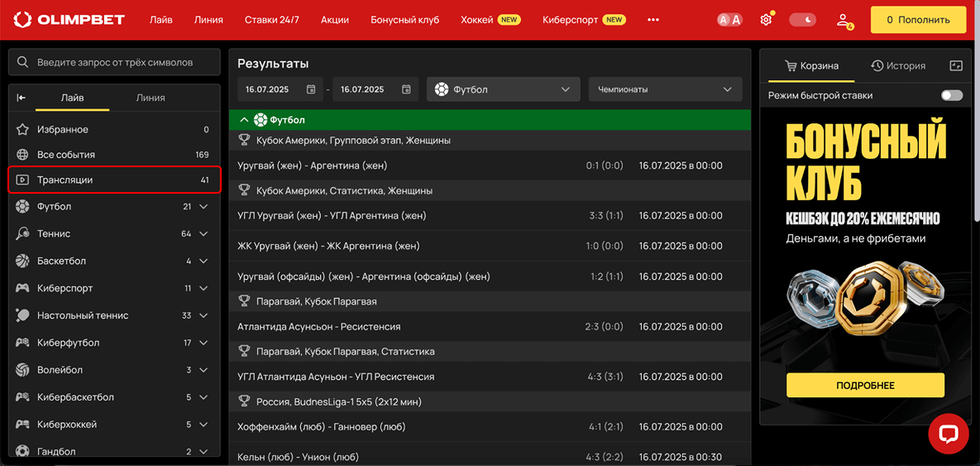Toggle the dark mode theme switch
Viewport: 980px width, 466px height.
click(802, 20)
